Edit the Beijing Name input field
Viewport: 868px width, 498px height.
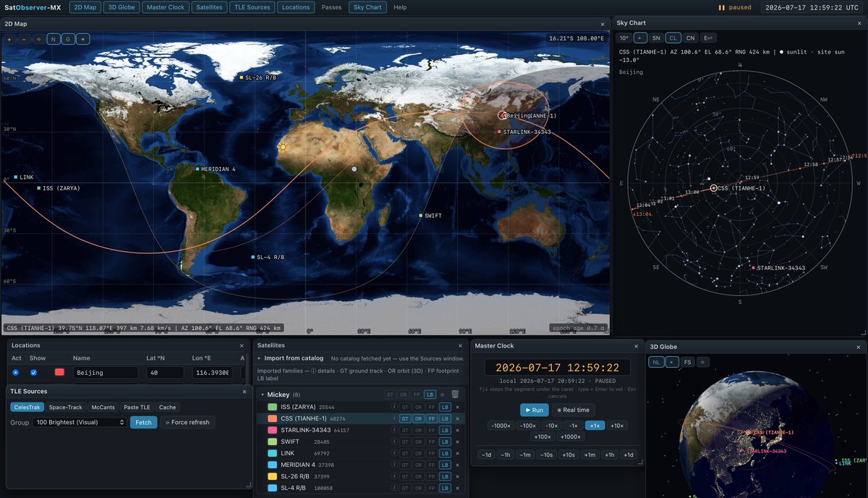click(x=105, y=373)
